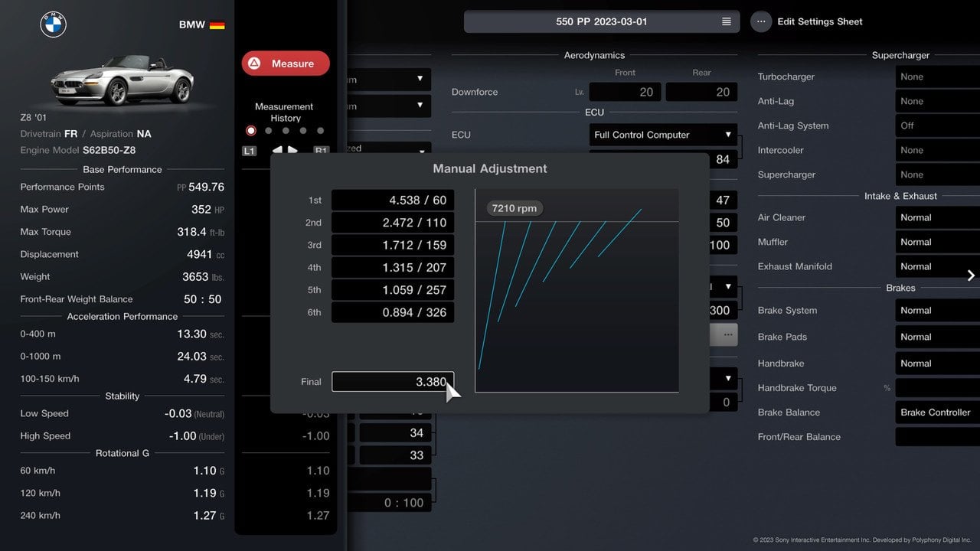
Task: Select the 2nd gear ratio field
Action: click(393, 223)
